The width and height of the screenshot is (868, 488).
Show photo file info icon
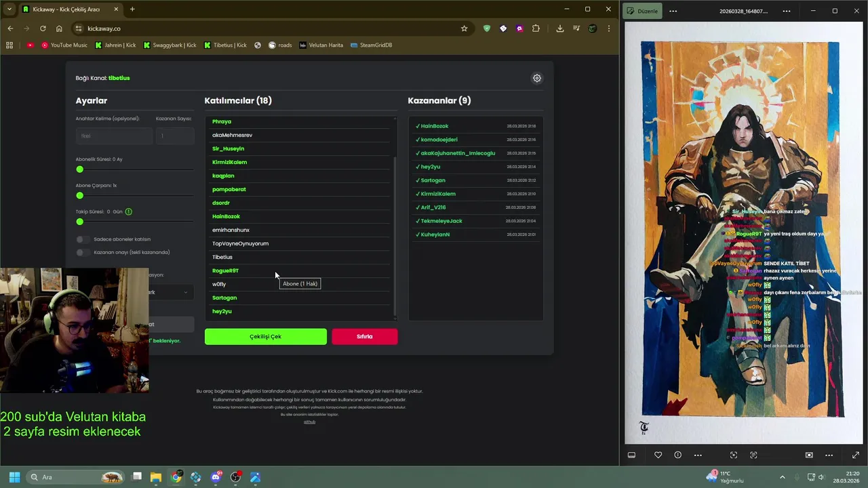coord(677,455)
